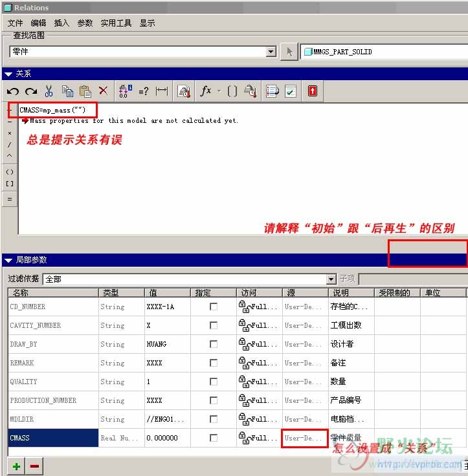Image resolution: width=468 pixels, height=476 pixels.
Task: Open the fx function dropdown arrow
Action: [219, 91]
